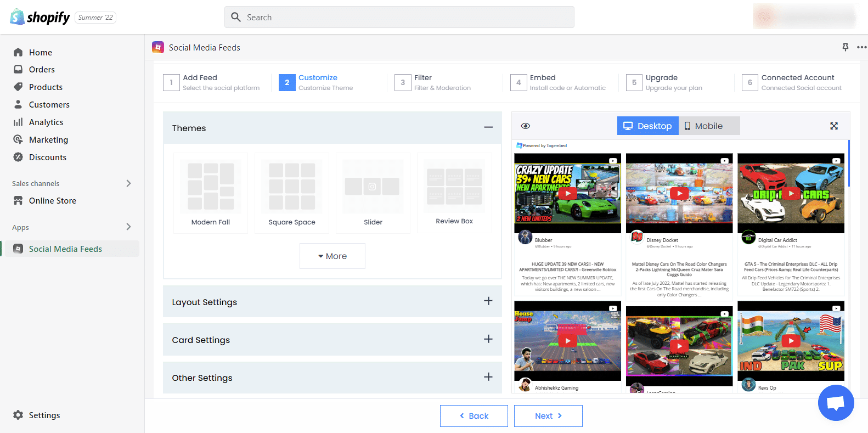Play the Disney Docket cars video
Screen dimensions: 868x433
pos(679,193)
